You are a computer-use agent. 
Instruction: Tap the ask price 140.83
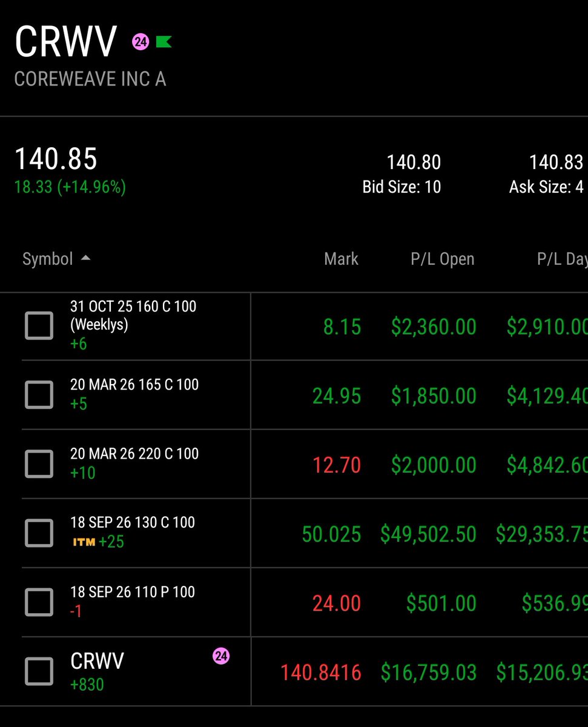click(x=555, y=162)
